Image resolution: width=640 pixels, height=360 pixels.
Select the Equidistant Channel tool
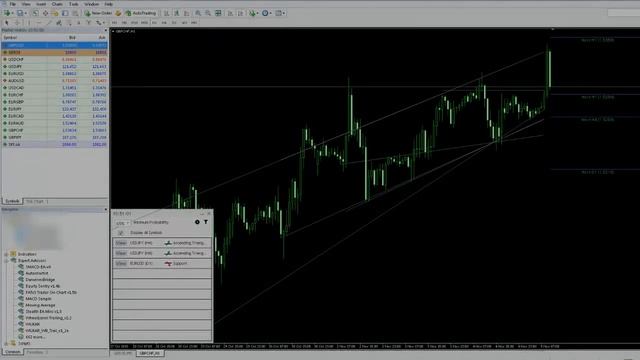[x=59, y=23]
